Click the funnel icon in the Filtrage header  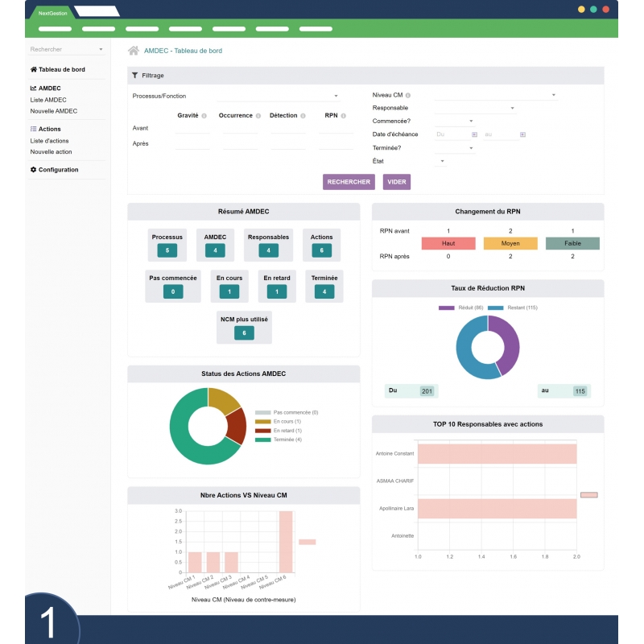134,74
